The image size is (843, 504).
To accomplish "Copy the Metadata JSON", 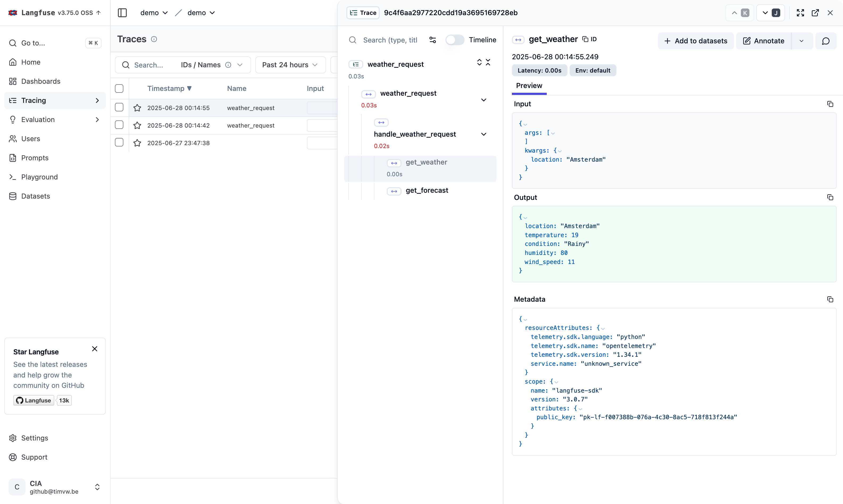I will point(830,300).
